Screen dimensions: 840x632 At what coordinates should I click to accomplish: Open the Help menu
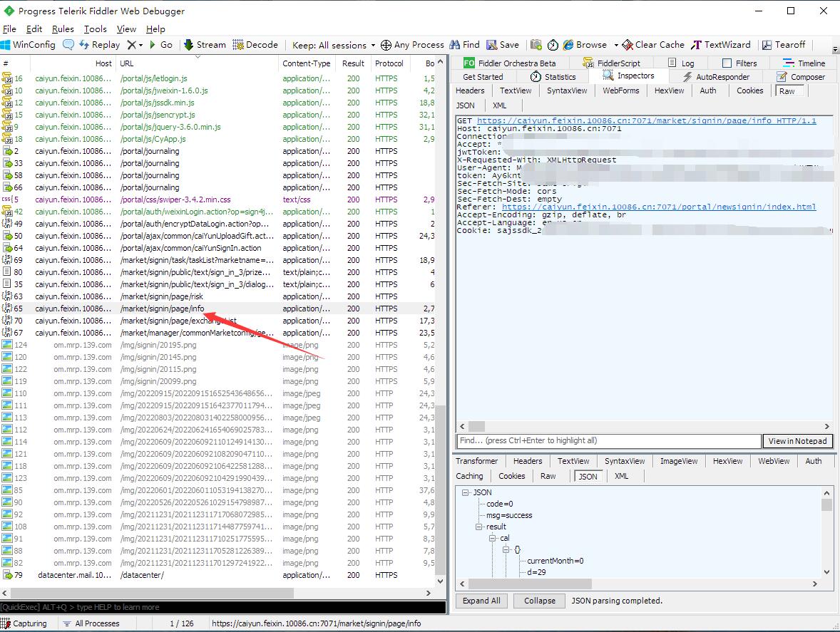click(155, 29)
